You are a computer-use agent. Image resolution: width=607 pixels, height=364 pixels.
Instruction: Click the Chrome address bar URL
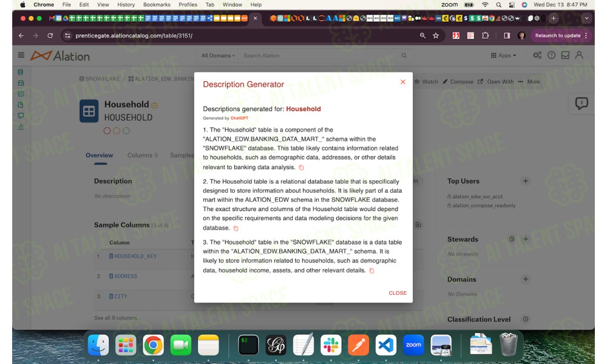coord(134,36)
